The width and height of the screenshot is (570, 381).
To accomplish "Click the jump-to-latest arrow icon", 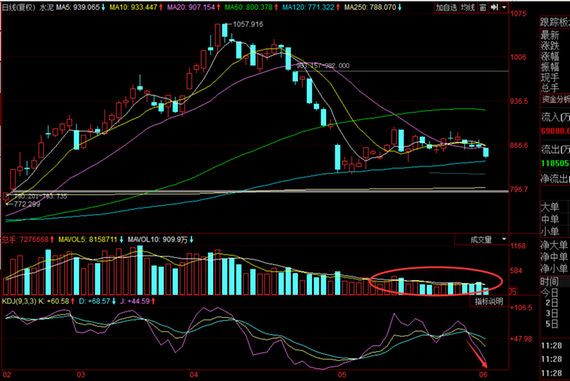I will point(494,7).
